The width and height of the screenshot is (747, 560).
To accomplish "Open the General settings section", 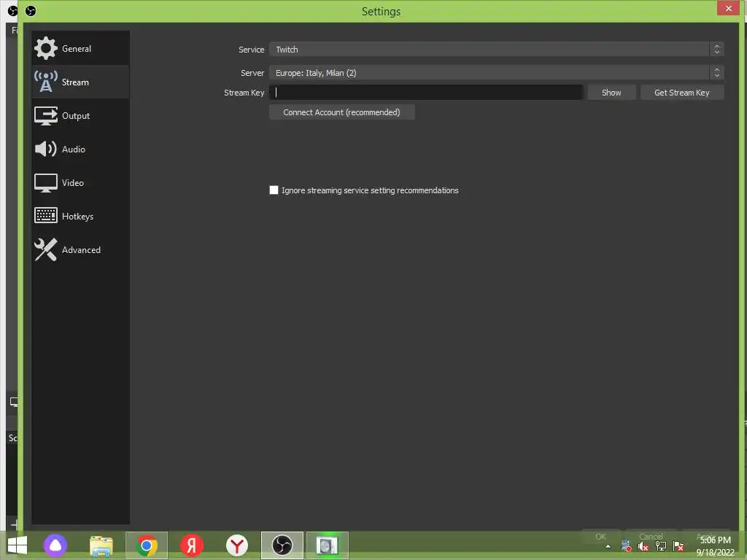I will [x=80, y=49].
